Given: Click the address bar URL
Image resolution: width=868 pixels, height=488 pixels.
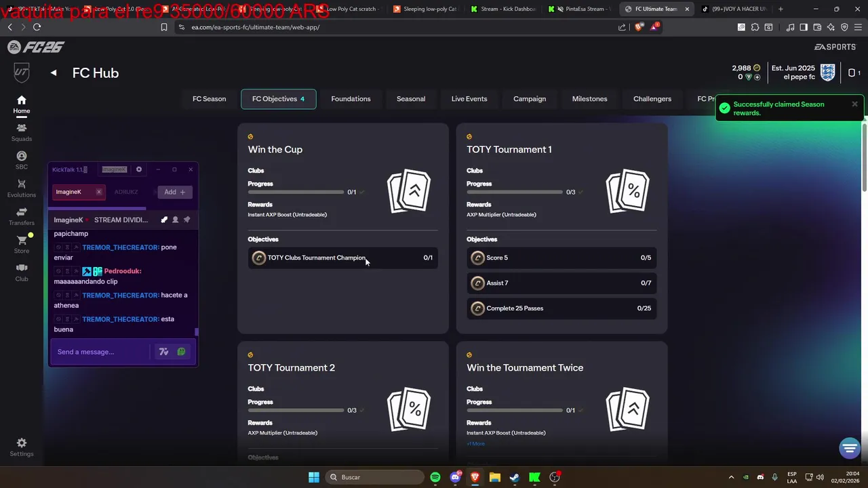Looking at the screenshot, I should coord(256,27).
